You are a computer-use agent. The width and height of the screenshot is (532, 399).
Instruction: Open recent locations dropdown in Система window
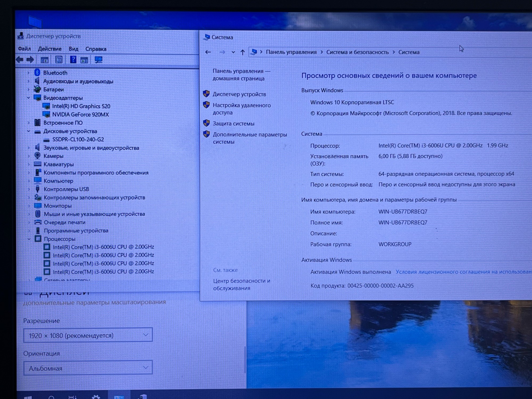[233, 52]
